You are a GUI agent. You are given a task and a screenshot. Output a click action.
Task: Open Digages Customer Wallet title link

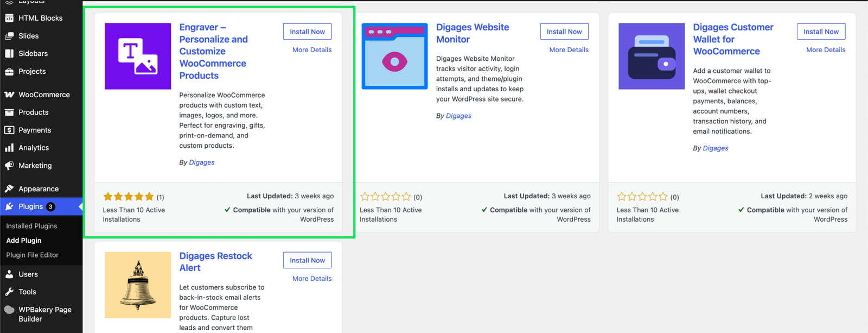(x=733, y=39)
